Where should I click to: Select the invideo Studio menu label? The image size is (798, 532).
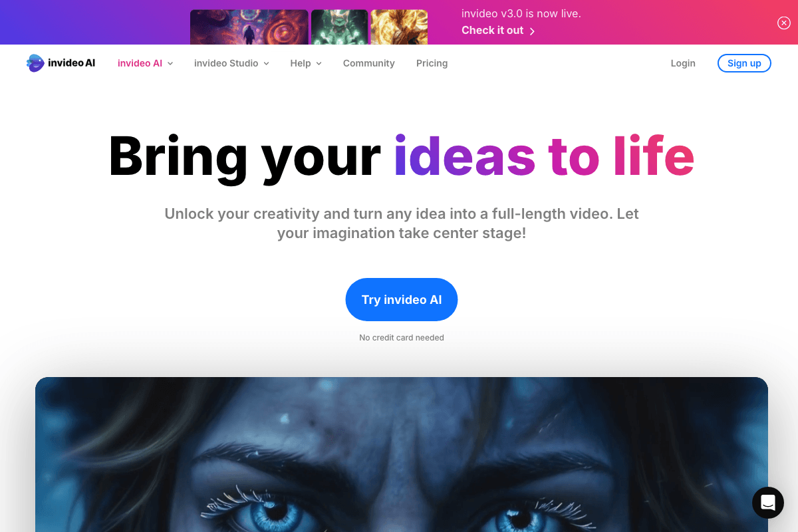(226, 63)
